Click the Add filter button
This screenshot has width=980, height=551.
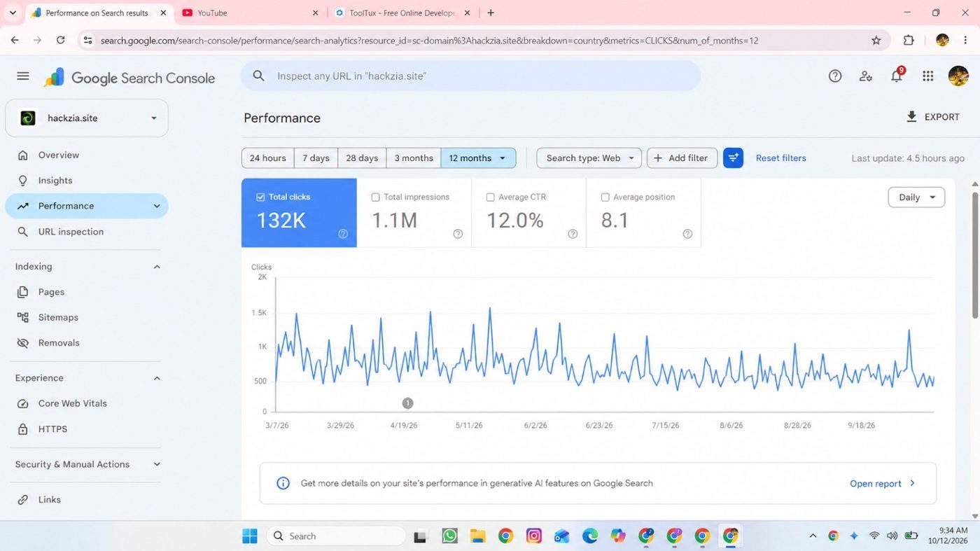pos(682,158)
